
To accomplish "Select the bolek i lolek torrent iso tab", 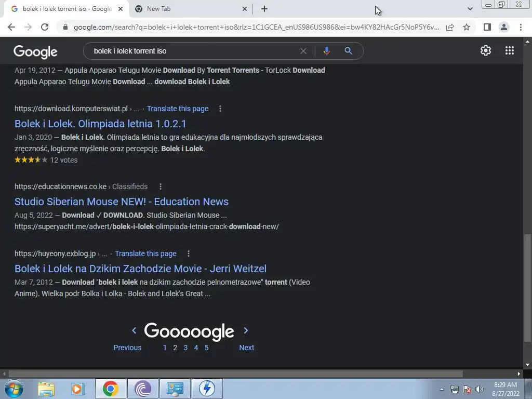I will pos(66,9).
